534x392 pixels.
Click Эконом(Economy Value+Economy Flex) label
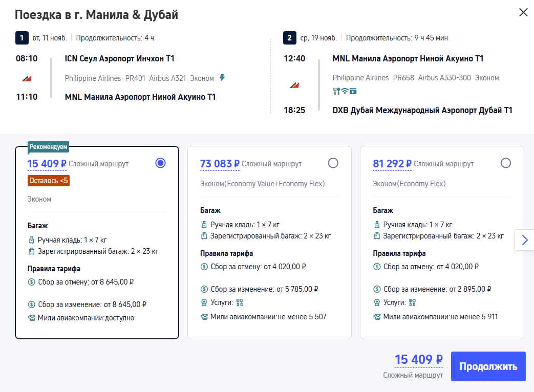[262, 184]
